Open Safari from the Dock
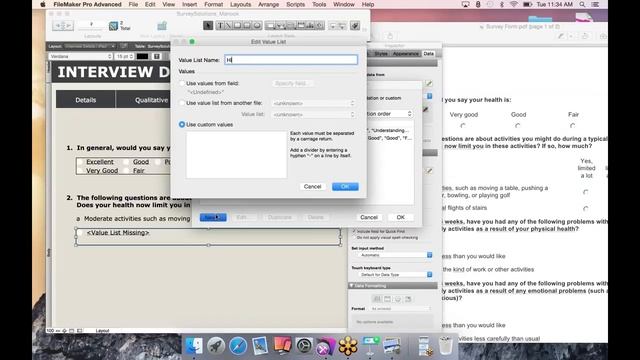The image size is (640, 360). tap(238, 346)
